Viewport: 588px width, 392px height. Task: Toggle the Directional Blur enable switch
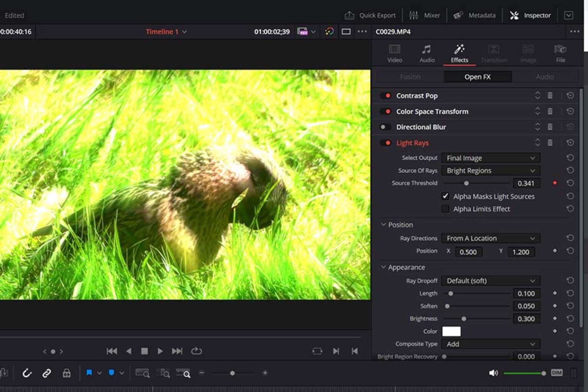[385, 127]
